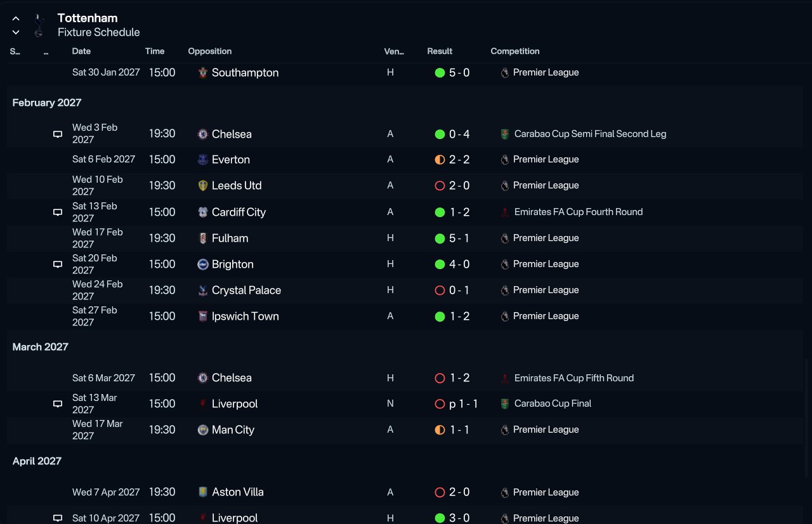
Task: Click the Emirates FA Cup Fifth Round icon
Action: 505,378
